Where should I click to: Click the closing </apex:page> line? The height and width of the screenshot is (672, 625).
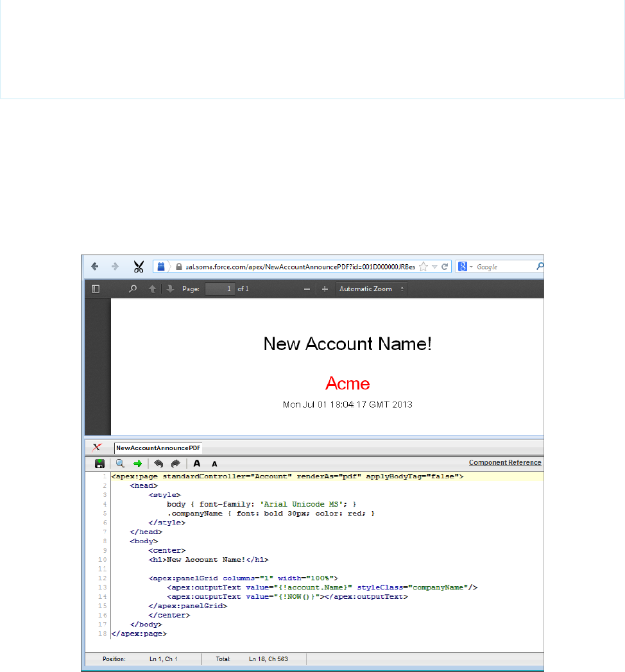point(139,634)
